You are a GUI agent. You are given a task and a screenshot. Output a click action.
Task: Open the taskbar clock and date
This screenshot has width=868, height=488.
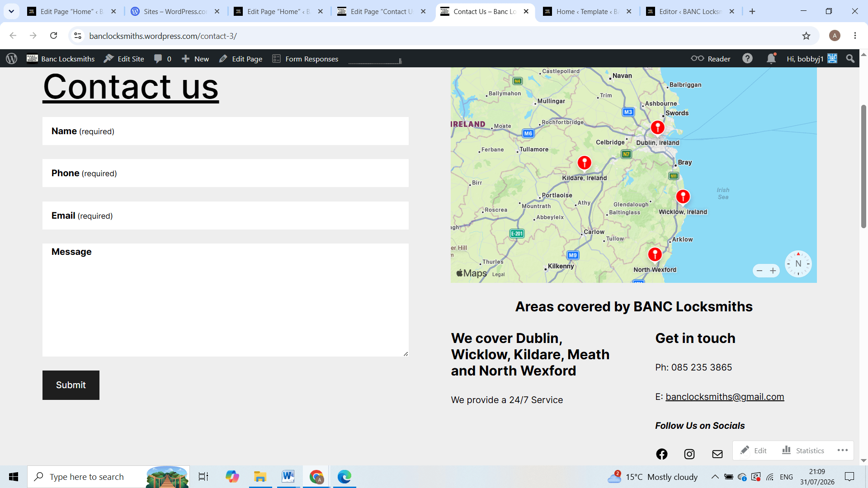[x=817, y=477]
